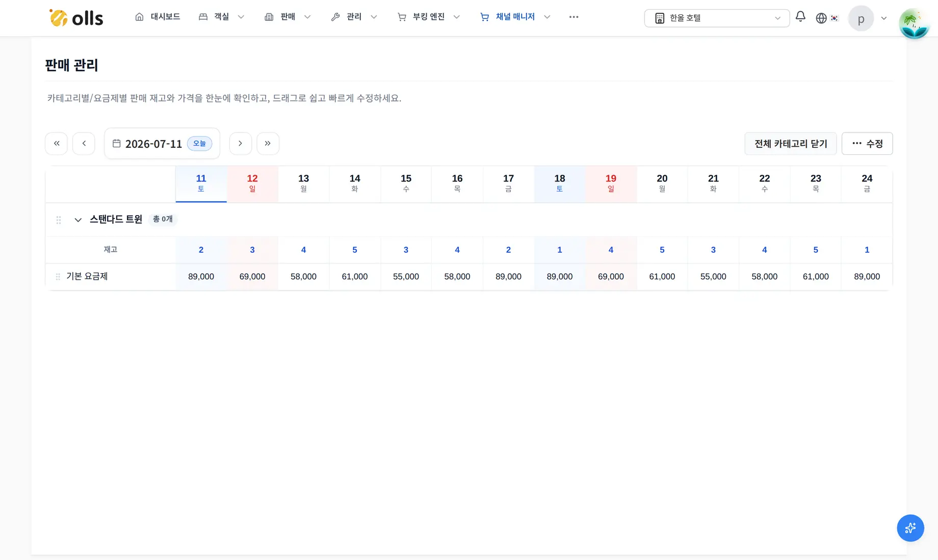Viewport: 938px width, 560px height.
Task: Click the price cell for day 11
Action: (x=201, y=277)
